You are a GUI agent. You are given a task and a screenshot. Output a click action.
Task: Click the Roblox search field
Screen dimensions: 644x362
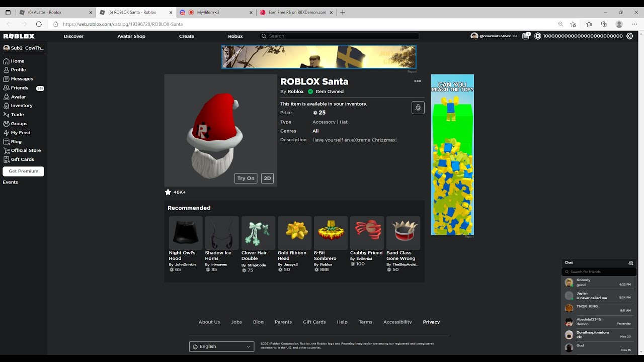pyautogui.click(x=340, y=36)
